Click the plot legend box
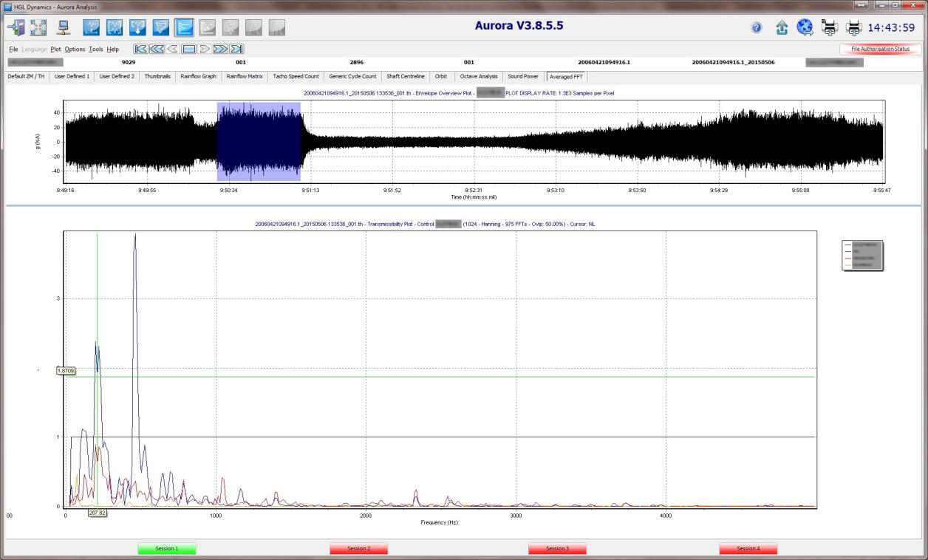 [862, 255]
